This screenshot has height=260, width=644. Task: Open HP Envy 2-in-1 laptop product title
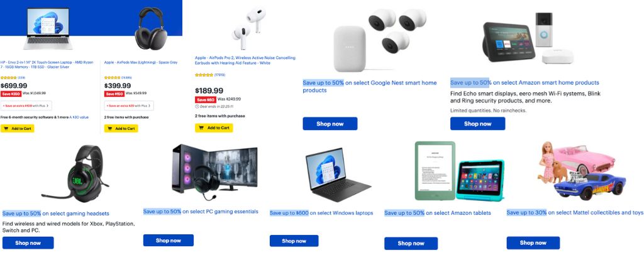click(x=48, y=65)
